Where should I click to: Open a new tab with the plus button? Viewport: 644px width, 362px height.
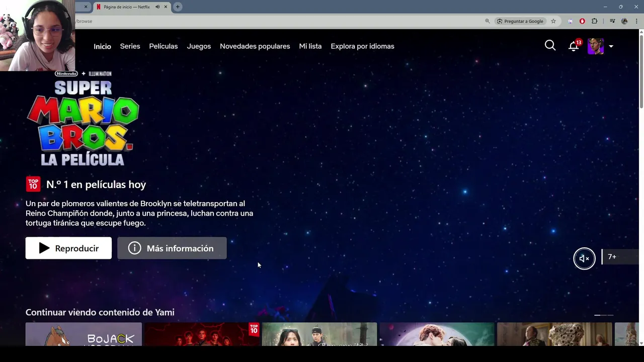coord(178,7)
